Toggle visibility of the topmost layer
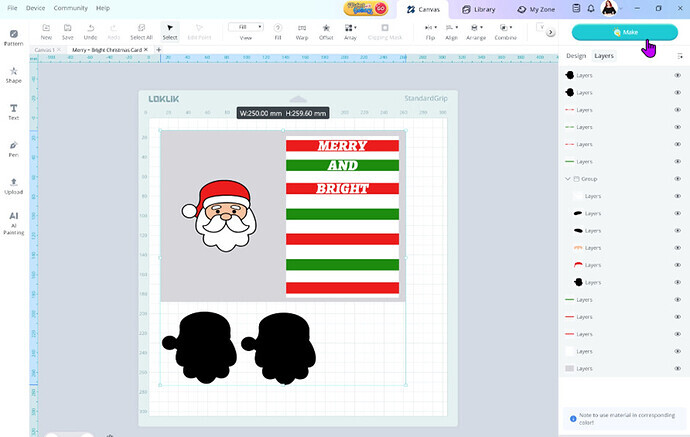 (x=677, y=75)
